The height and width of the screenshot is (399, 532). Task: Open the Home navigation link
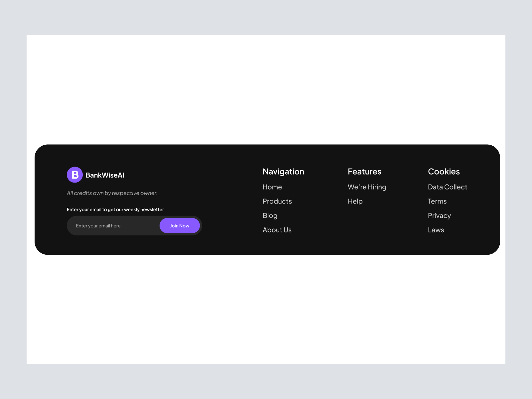click(272, 187)
